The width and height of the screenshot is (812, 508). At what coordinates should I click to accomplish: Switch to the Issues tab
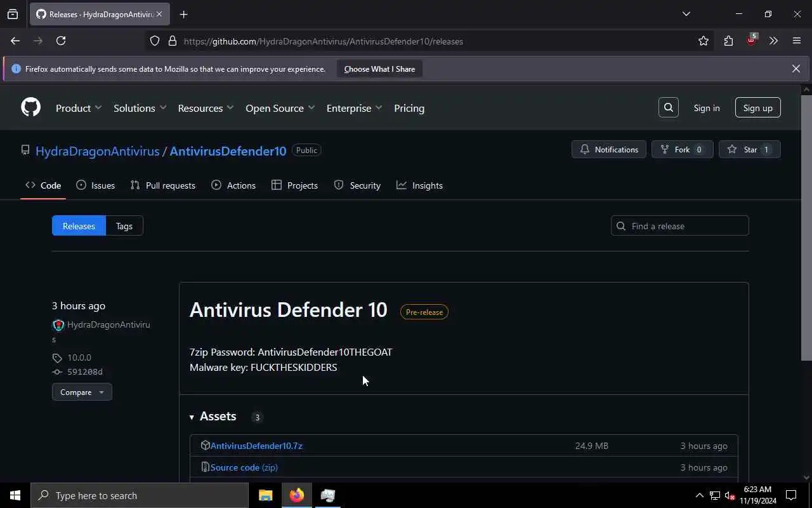[x=95, y=185]
